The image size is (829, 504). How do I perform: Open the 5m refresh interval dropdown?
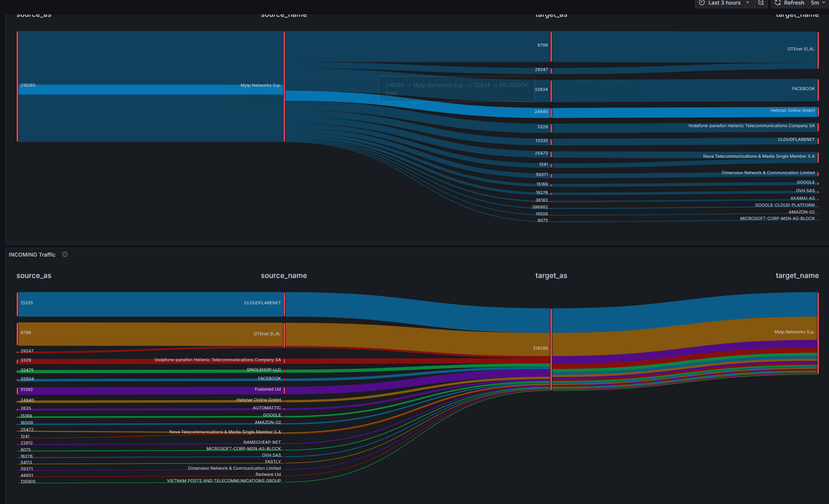[818, 3]
